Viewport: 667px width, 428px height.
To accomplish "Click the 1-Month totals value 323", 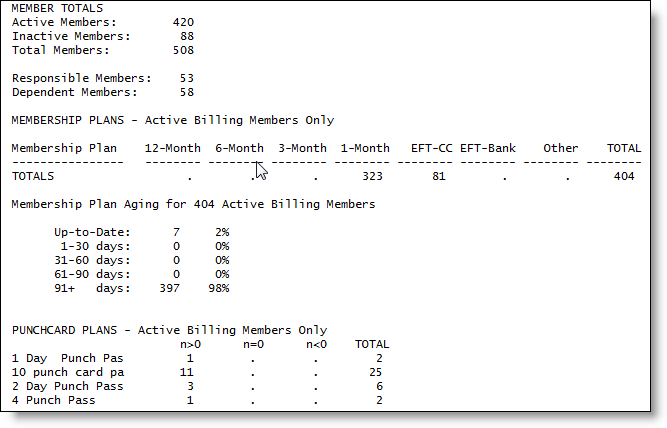I will (x=372, y=176).
